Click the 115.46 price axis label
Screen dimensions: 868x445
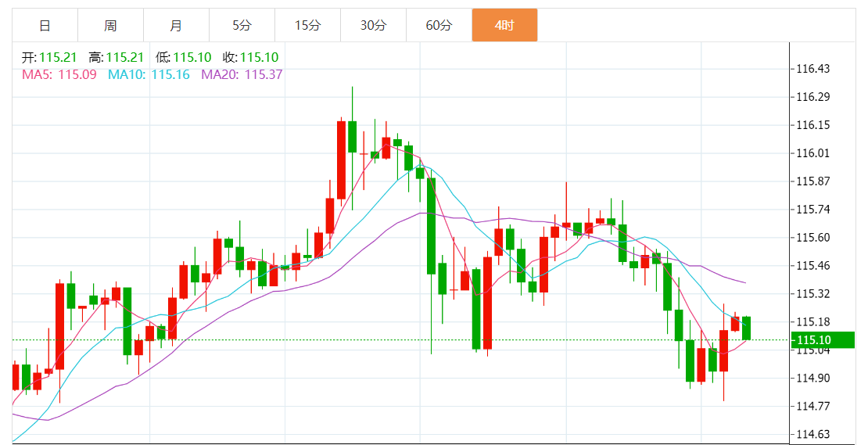click(813, 266)
